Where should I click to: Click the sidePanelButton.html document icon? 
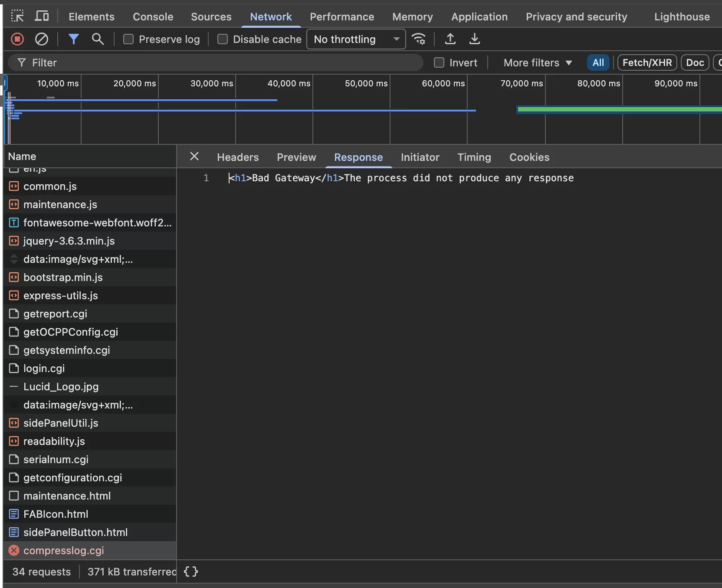14,532
